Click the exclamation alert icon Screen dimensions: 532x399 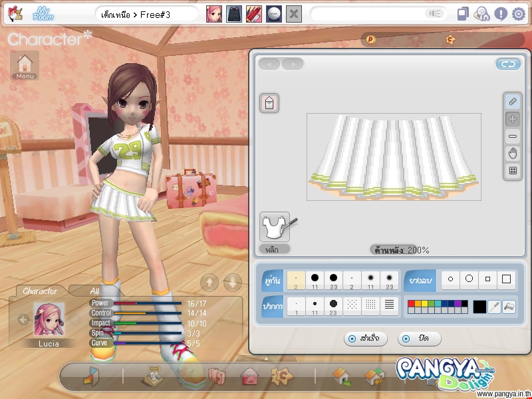pos(501,14)
